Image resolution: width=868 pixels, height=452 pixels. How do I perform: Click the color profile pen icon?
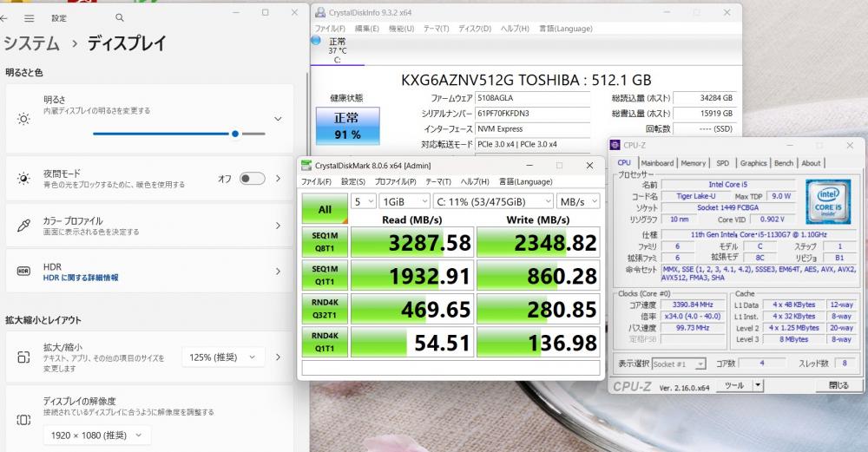coord(23,226)
